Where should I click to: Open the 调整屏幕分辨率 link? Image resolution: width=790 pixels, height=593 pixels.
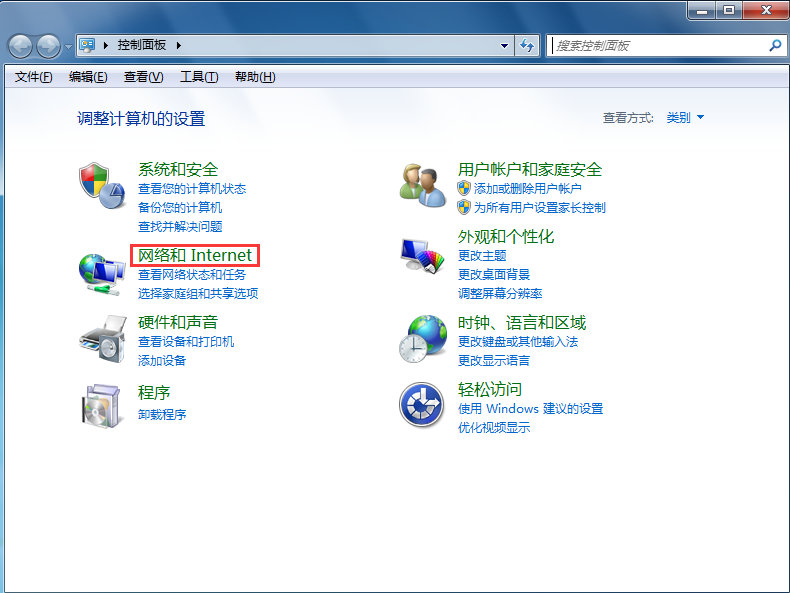click(500, 293)
